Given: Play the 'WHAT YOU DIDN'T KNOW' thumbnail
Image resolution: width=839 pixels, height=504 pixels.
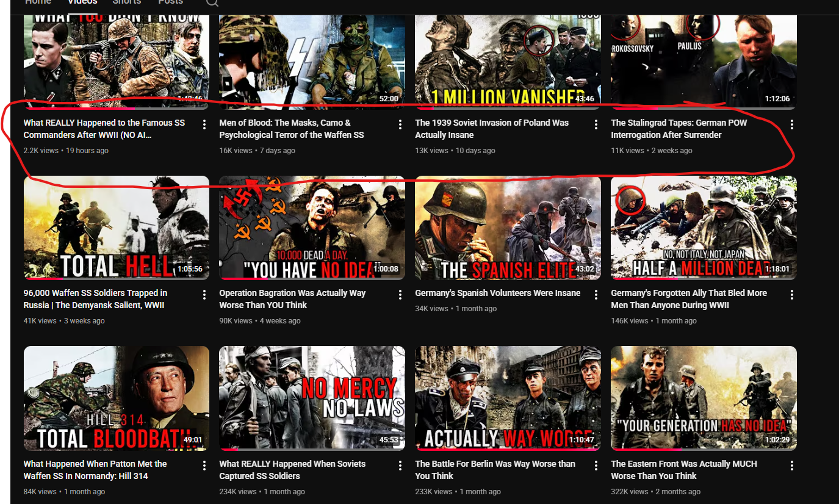Looking at the screenshot, I should (117, 61).
